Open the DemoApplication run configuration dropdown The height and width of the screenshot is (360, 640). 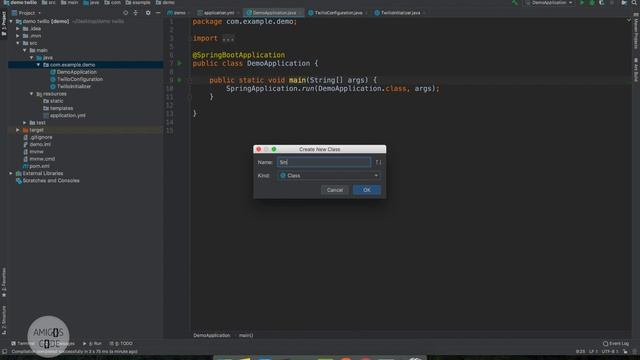coord(549,3)
